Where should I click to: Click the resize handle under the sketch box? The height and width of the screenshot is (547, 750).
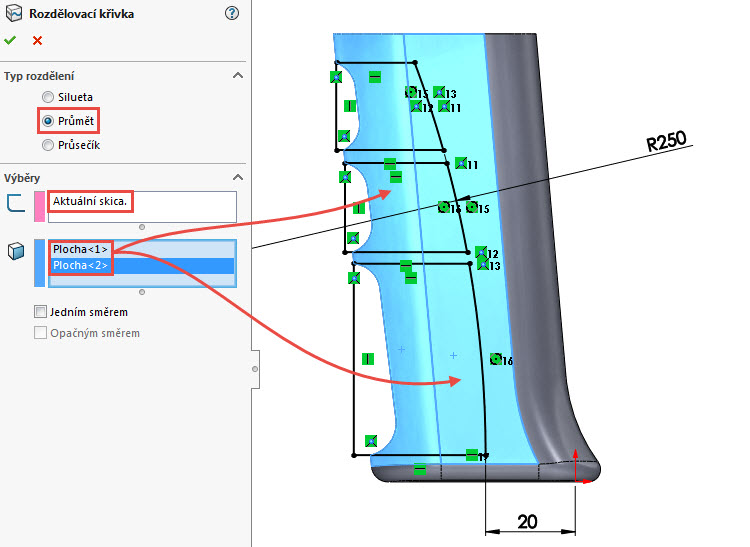click(142, 227)
